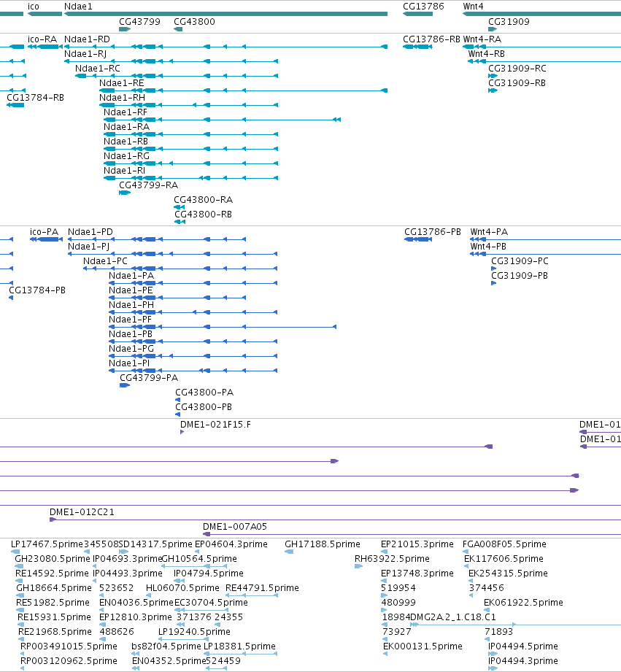
Task: Click the Ndae1-RA transcript label
Action: (126, 127)
